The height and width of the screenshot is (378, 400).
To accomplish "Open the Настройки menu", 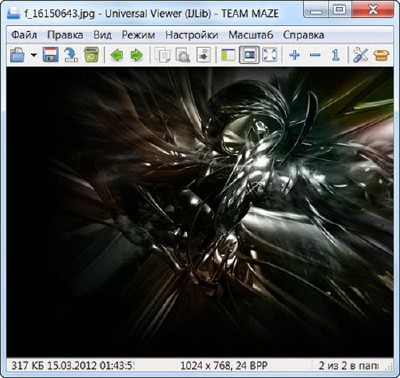I will point(192,35).
